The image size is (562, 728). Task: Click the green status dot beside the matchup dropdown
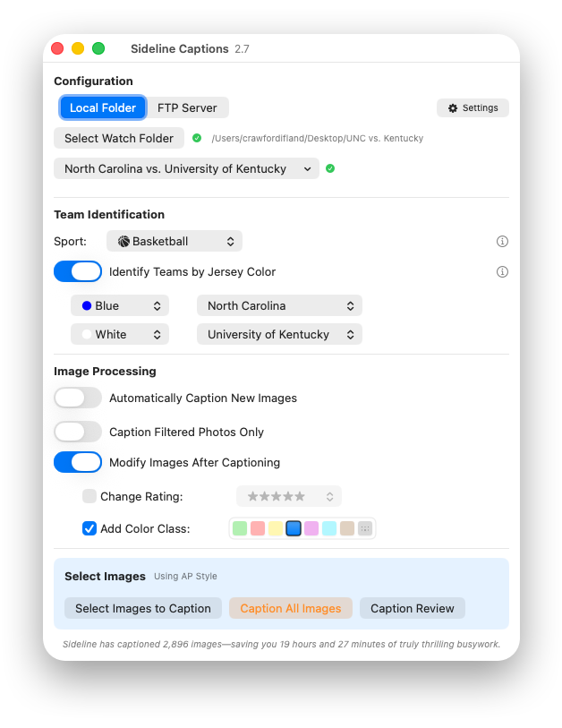tap(330, 168)
